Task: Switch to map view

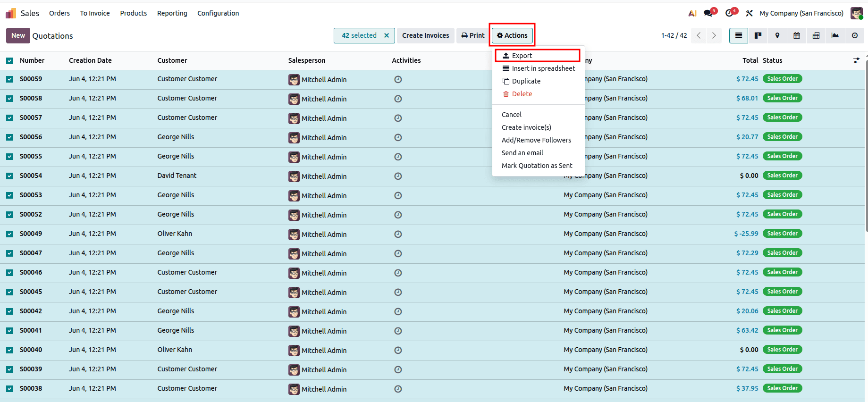Action: (777, 35)
